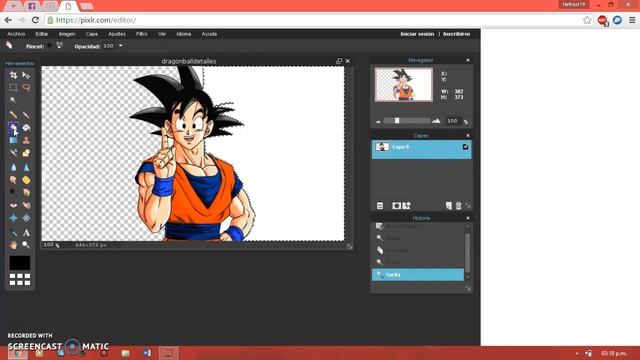Add a layer mask in Capas panel
The image size is (640, 360).
(x=396, y=206)
